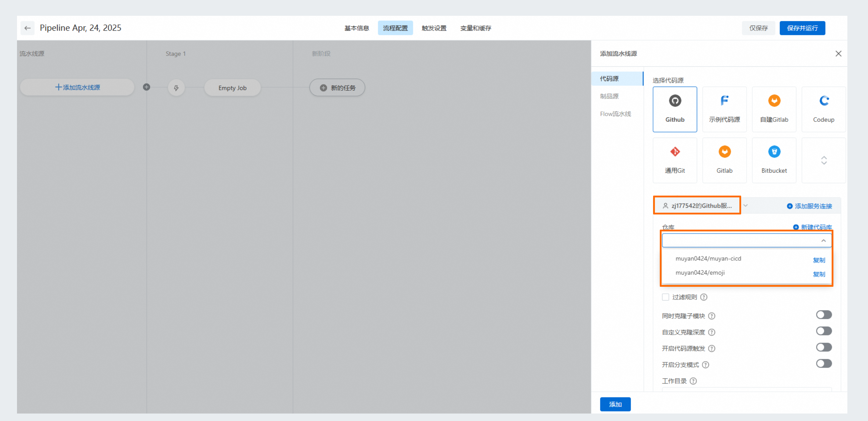
Task: Select the Github code source card
Action: (675, 109)
